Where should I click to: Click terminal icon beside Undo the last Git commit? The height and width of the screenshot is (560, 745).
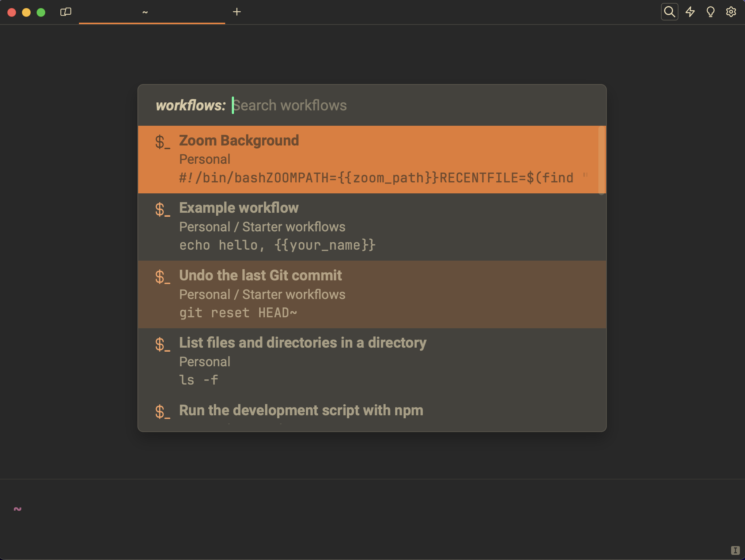(162, 277)
